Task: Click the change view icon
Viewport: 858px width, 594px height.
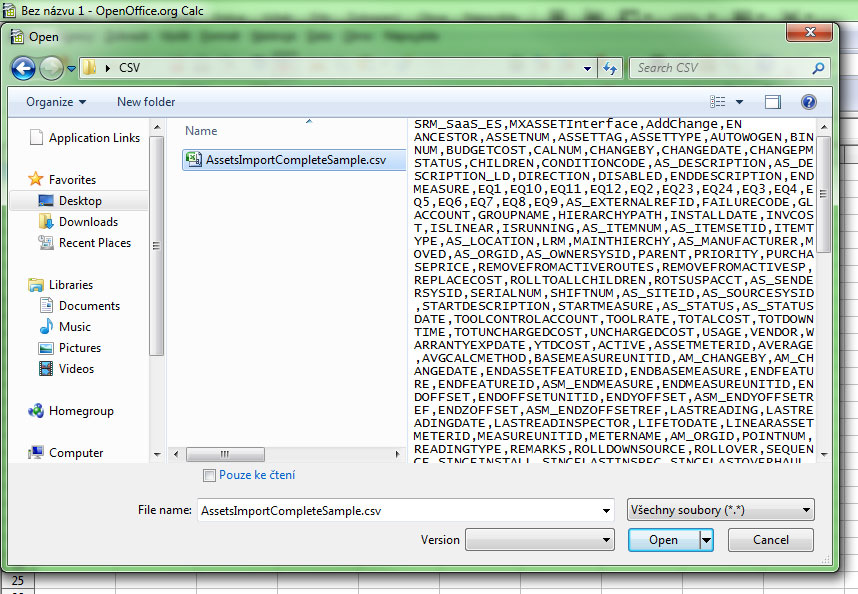Action: (717, 102)
